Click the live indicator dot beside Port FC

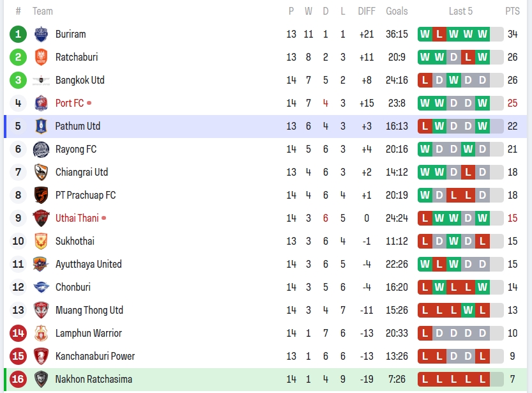pos(89,103)
